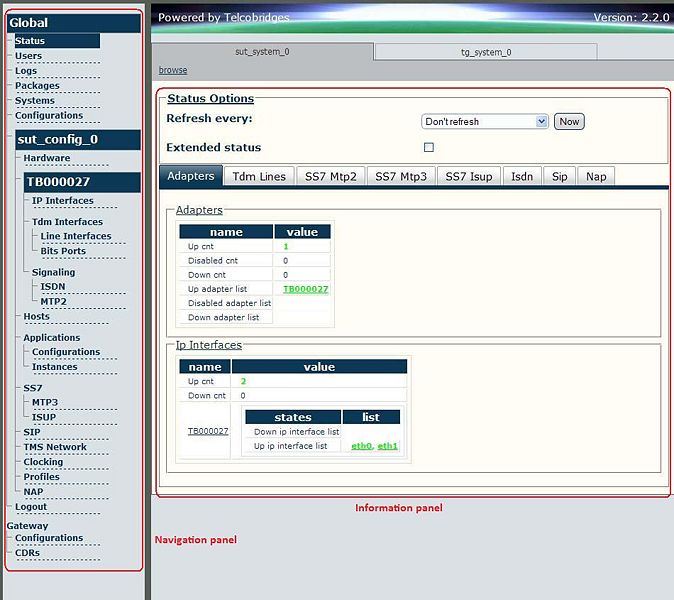
Task: Open ISUP under SS7
Action: (44, 417)
